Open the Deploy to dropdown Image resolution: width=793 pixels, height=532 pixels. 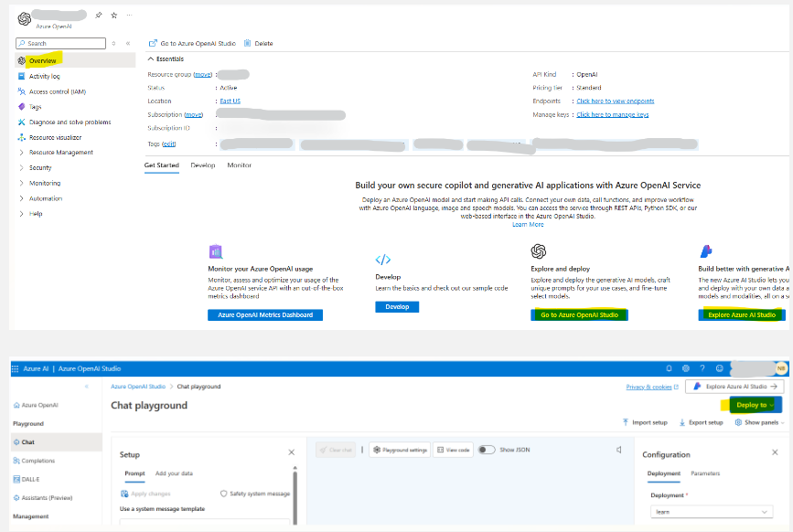click(752, 404)
